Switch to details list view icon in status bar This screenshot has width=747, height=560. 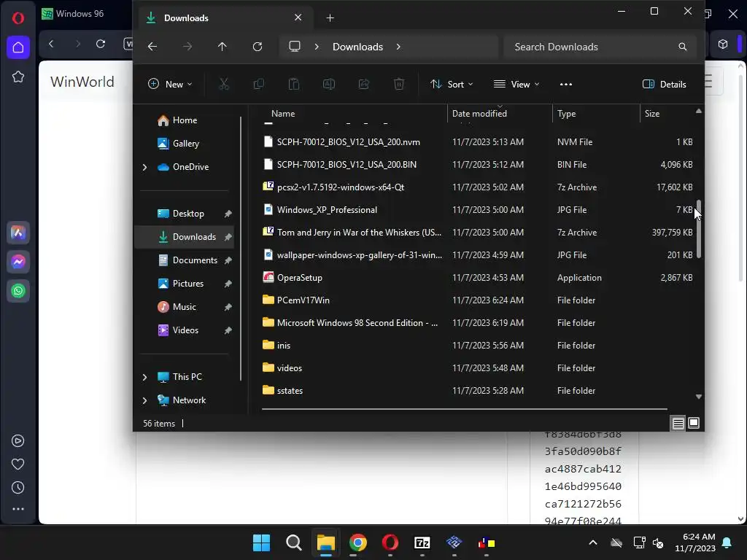[678, 423]
